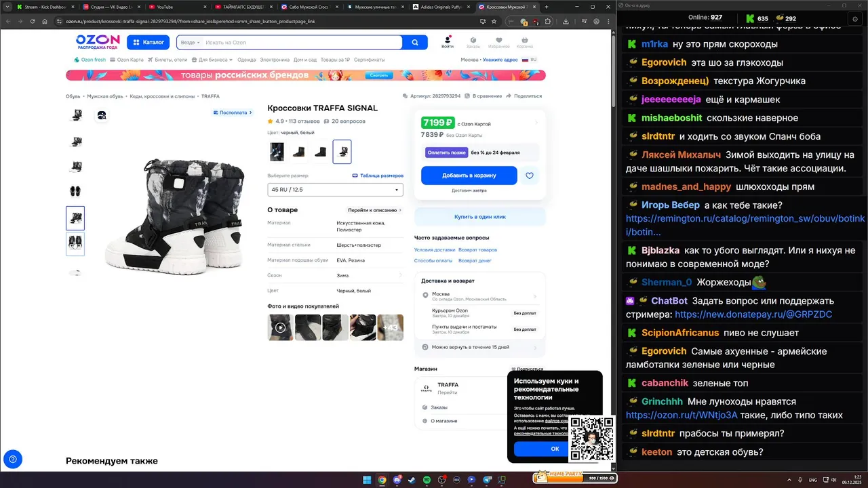Viewport: 868px width, 488px height.
Task: Open Корзина cart icon in header
Action: click(525, 42)
